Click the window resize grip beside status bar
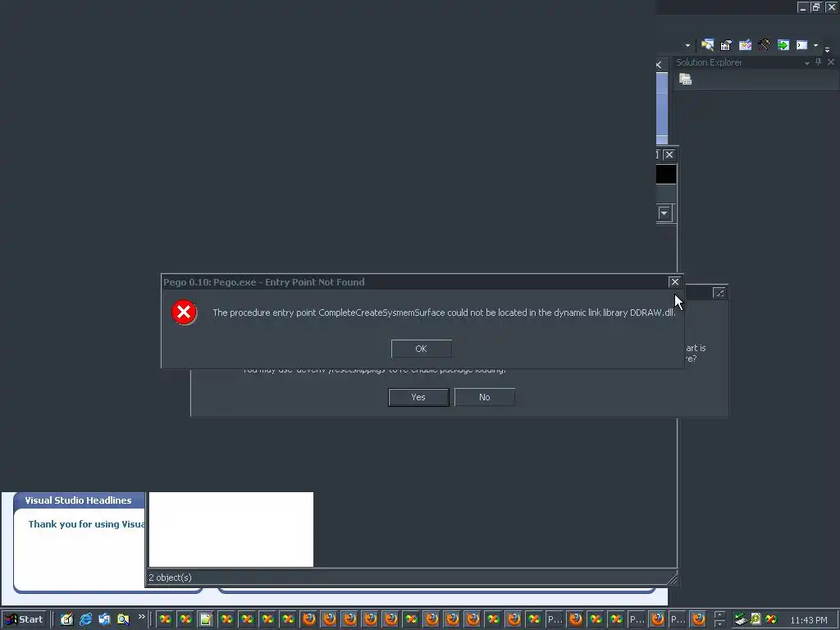The image size is (840, 630). click(672, 578)
